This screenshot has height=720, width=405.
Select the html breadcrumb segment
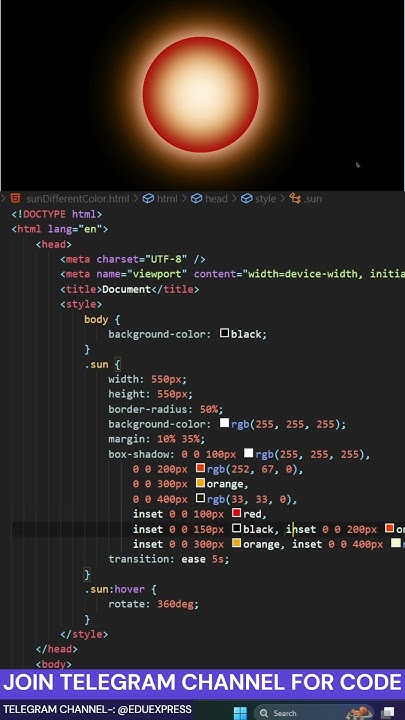[160, 199]
